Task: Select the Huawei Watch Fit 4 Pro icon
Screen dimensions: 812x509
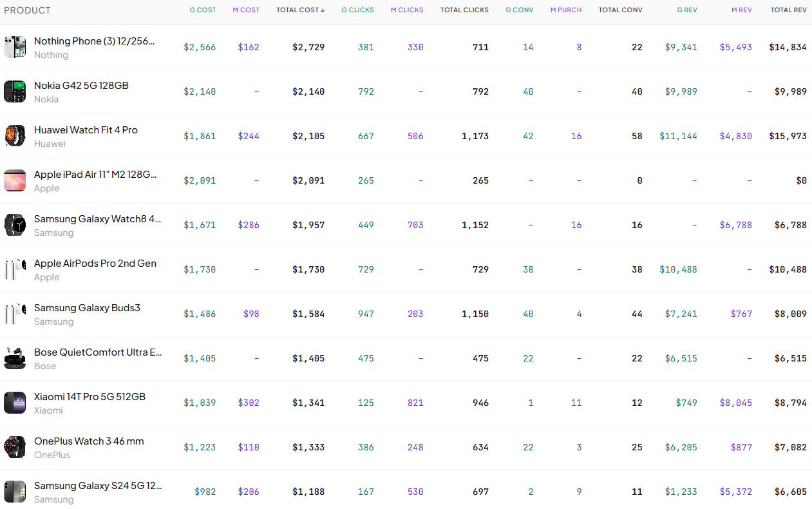Action: pos(14,135)
